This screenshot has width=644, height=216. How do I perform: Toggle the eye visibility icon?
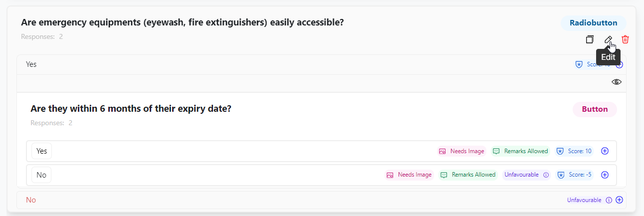tap(617, 82)
